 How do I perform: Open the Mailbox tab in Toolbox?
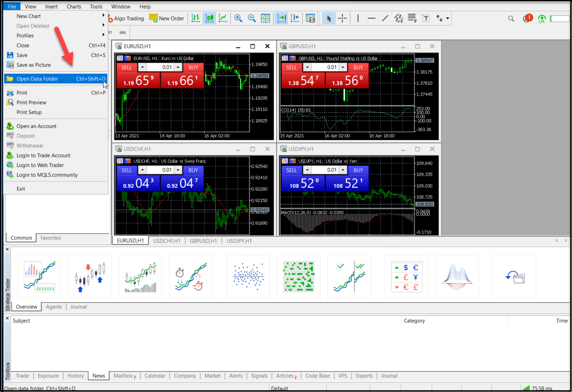point(124,376)
